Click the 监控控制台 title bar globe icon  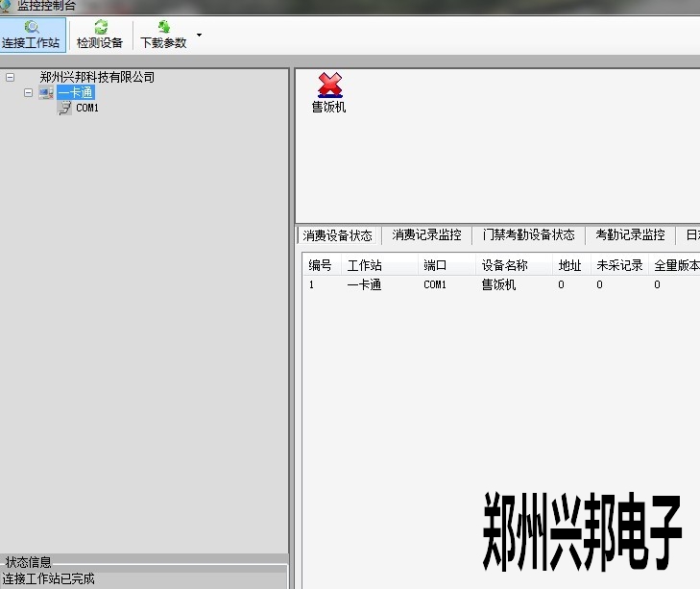[6, 6]
